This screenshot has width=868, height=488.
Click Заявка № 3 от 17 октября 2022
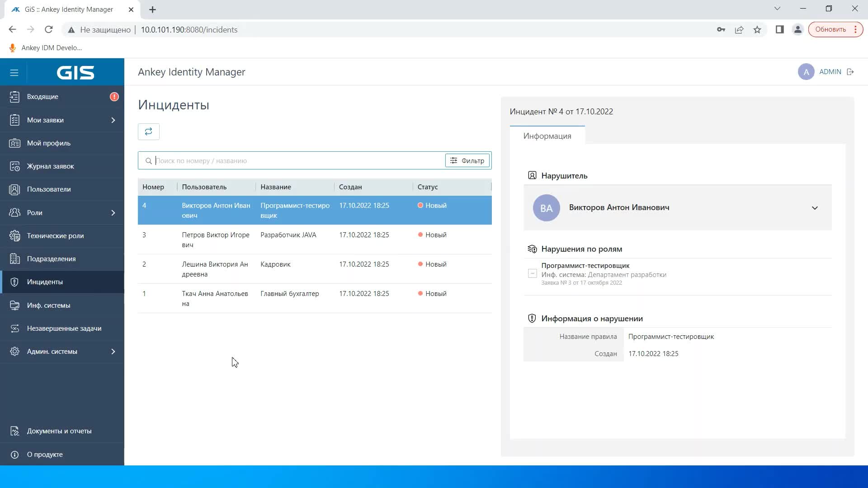[581, 283]
